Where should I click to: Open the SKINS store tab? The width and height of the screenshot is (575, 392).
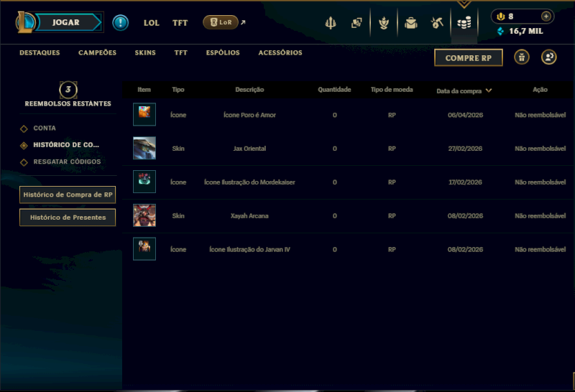(145, 52)
